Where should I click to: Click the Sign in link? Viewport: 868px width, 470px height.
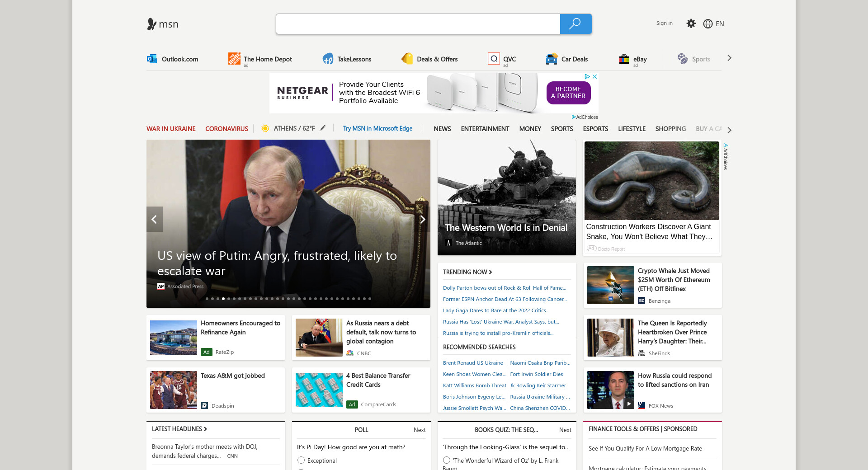(664, 23)
